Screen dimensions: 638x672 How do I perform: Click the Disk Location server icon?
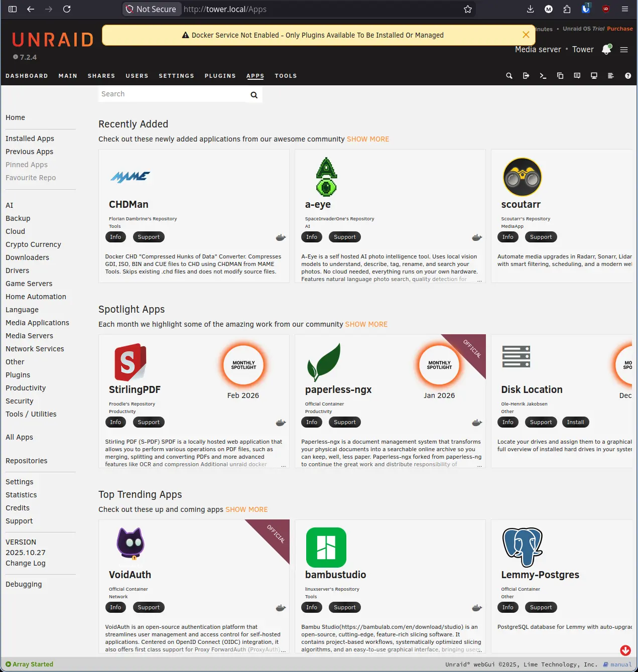coord(517,357)
